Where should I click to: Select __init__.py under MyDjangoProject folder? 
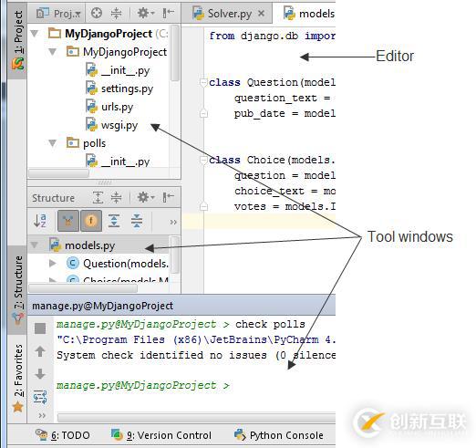[125, 70]
